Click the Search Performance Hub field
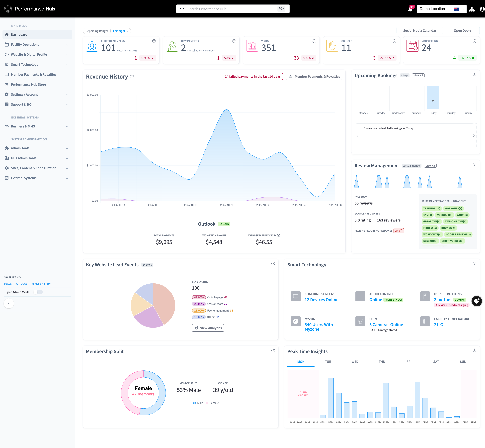This screenshot has width=485, height=448. click(233, 9)
